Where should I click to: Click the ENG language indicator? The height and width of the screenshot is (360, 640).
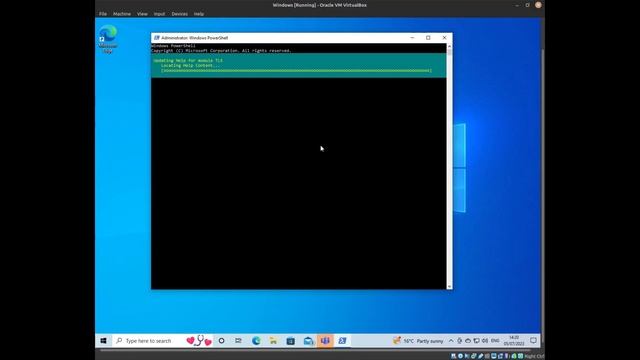click(495, 340)
